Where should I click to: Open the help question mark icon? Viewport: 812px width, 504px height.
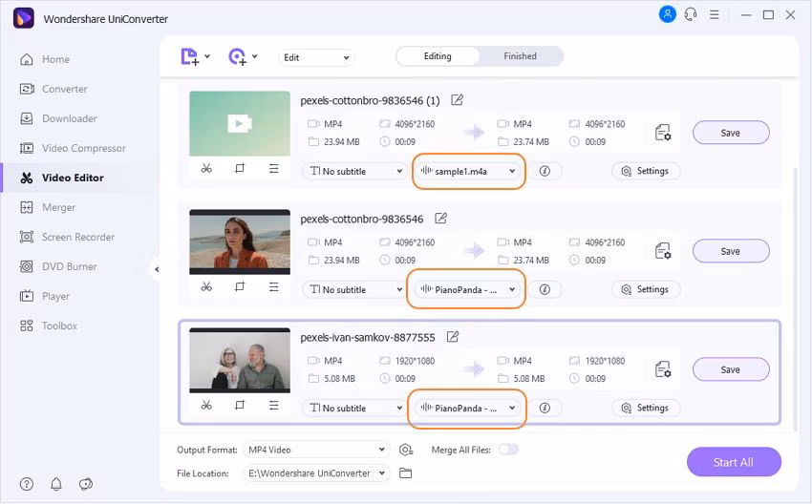click(x=27, y=484)
